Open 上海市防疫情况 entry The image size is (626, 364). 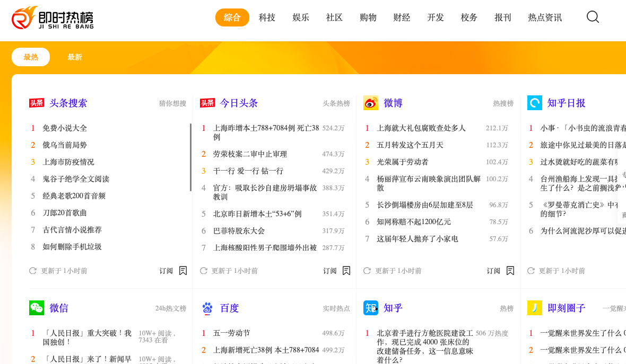(x=68, y=162)
